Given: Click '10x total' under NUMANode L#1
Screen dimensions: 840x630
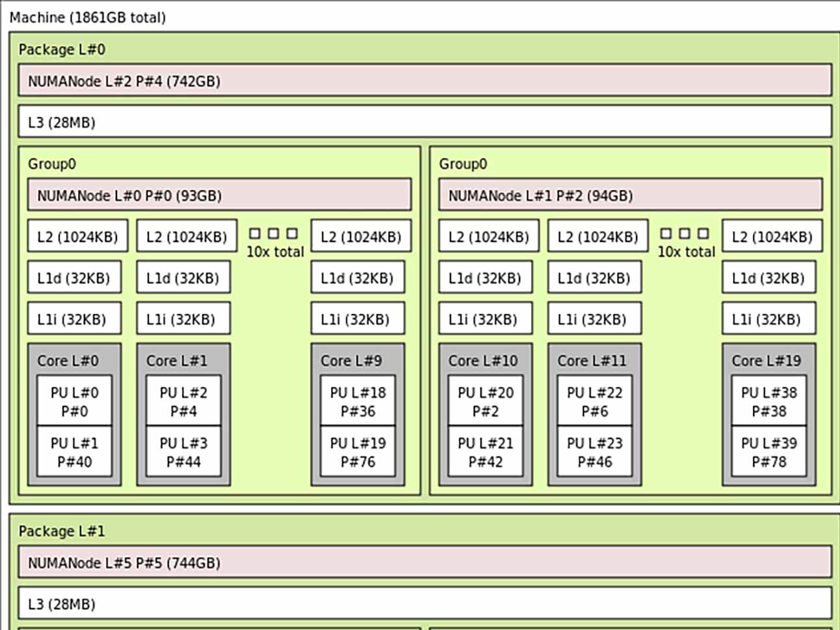Looking at the screenshot, I should [686, 252].
